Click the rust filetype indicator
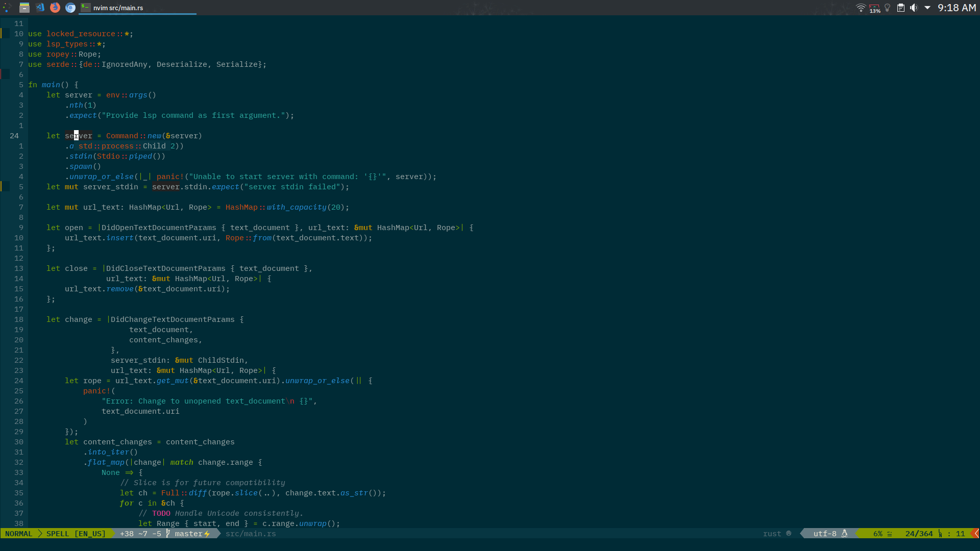The width and height of the screenshot is (980, 551). pyautogui.click(x=772, y=534)
